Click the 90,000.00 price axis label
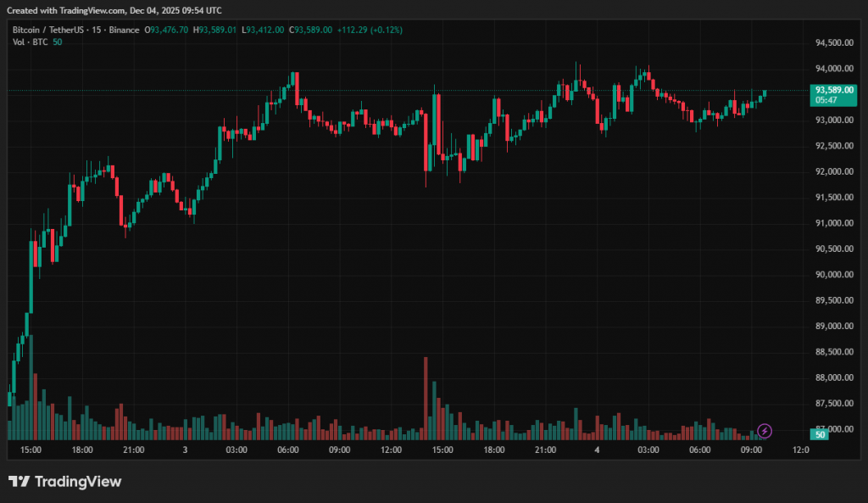 coord(833,275)
